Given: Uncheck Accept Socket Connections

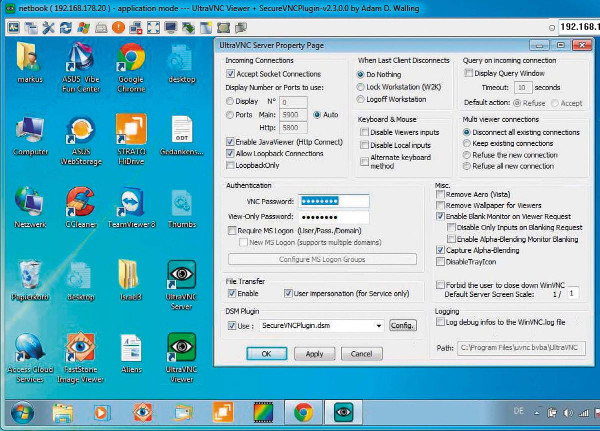Looking at the screenshot, I should point(230,74).
